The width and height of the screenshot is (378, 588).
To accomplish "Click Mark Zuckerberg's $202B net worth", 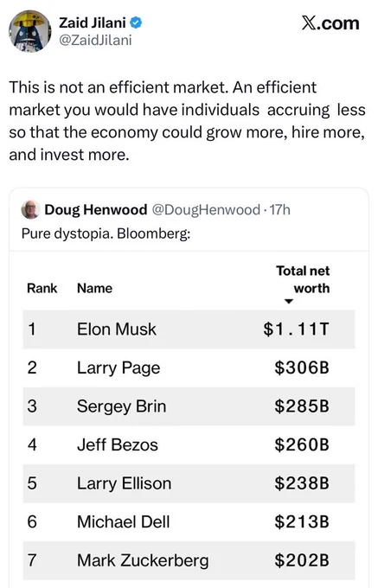I will click(x=302, y=560).
